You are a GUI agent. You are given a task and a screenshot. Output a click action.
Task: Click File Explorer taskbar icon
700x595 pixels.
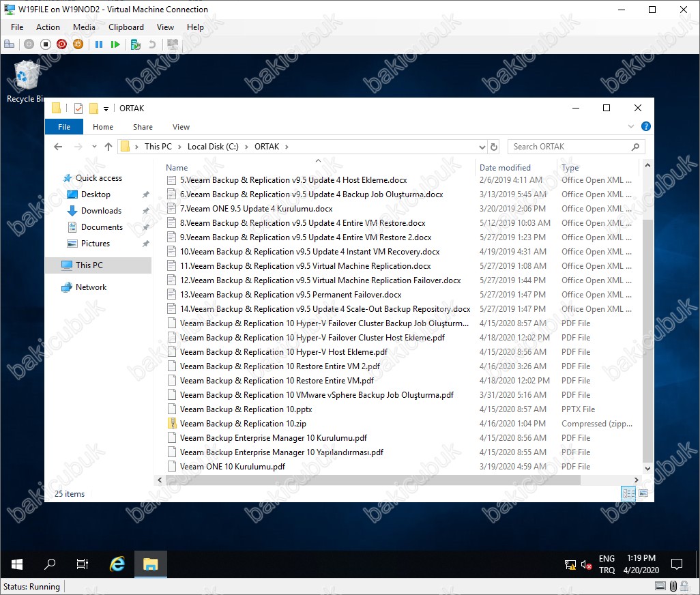(151, 564)
